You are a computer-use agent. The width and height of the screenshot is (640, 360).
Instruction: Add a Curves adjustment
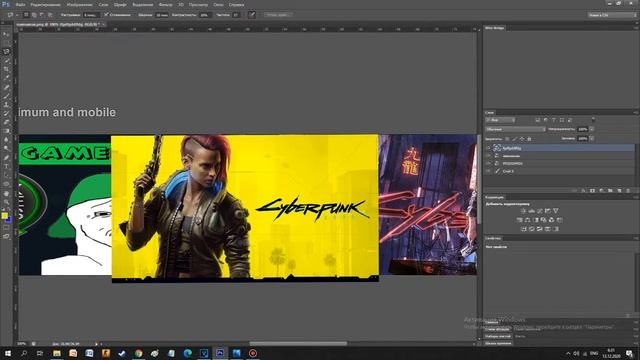[x=540, y=211]
